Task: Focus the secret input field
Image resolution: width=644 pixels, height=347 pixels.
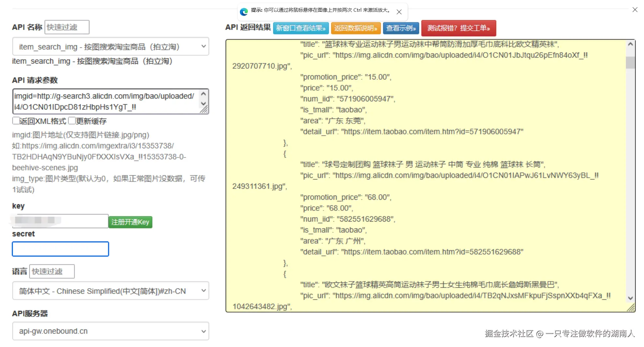Action: 60,249
